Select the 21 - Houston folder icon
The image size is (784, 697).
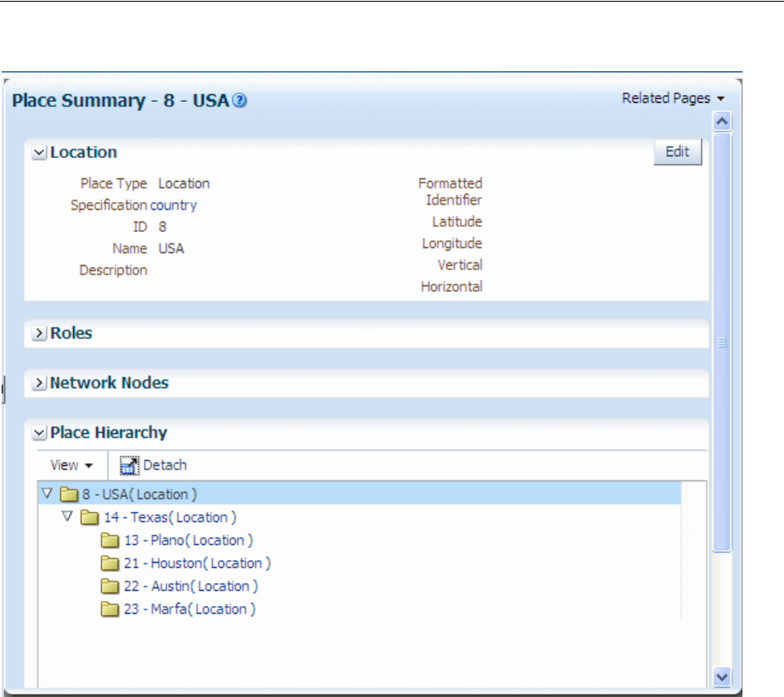pyautogui.click(x=110, y=564)
